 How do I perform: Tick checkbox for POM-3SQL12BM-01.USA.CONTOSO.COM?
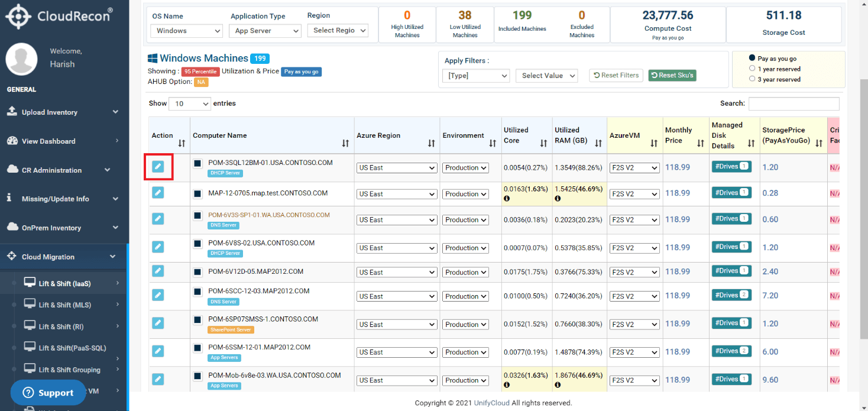pyautogui.click(x=198, y=163)
